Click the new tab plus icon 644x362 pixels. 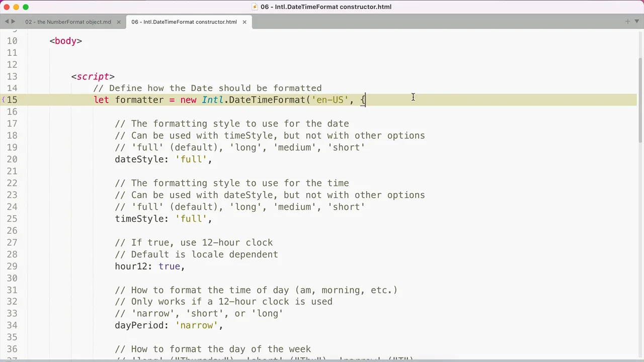point(627,22)
